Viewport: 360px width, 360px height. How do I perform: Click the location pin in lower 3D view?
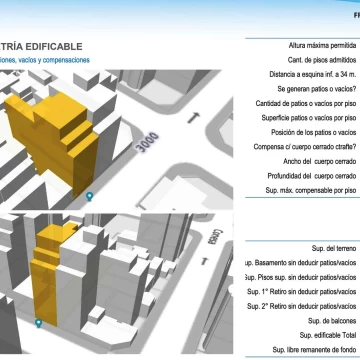(39, 323)
